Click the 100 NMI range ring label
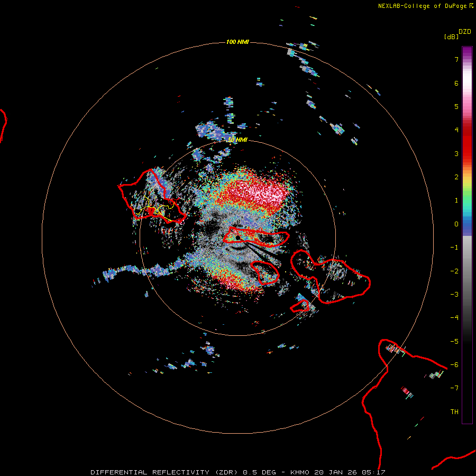The image size is (476, 476). (x=237, y=42)
